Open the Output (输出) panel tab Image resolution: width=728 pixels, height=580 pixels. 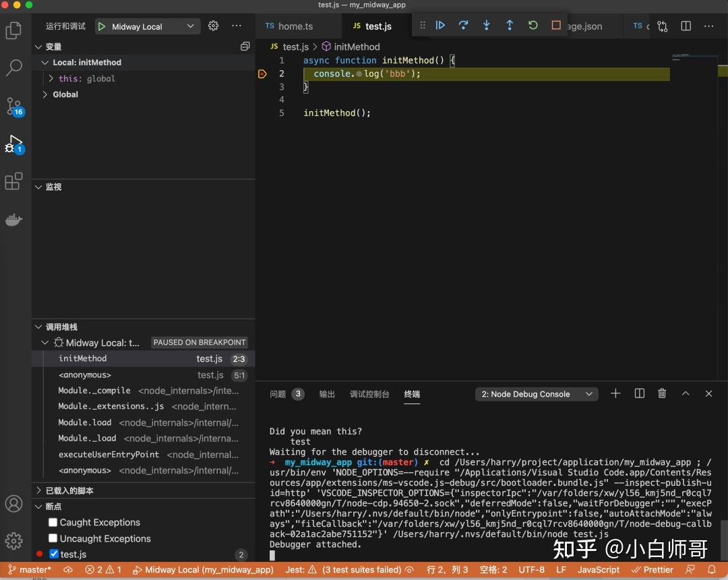(327, 394)
